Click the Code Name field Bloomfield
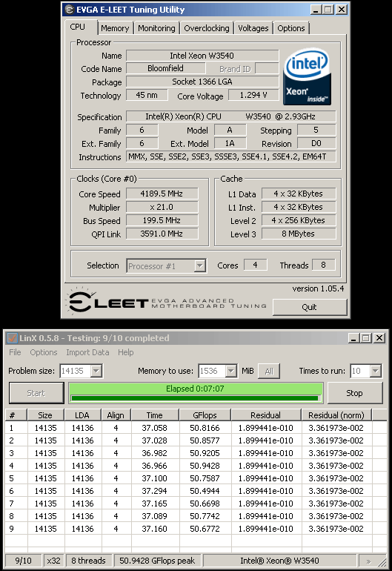The image size is (392, 571). 165,68
